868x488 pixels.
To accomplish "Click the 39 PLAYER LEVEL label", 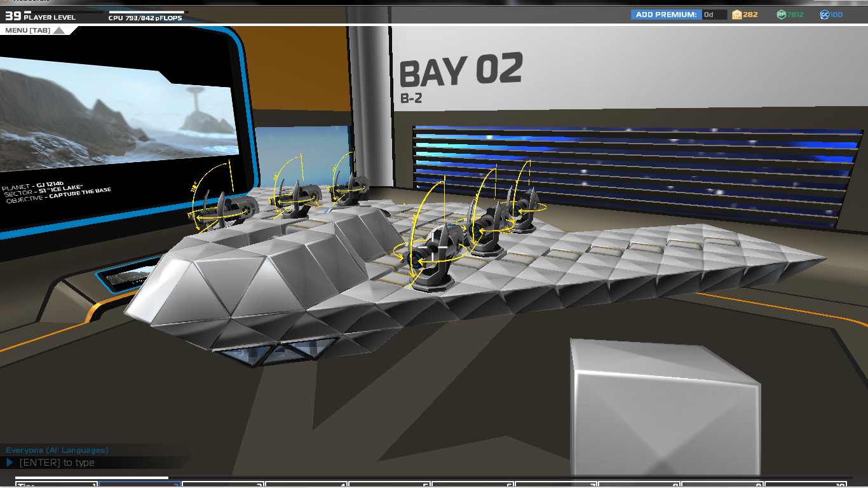I will 39,17.
